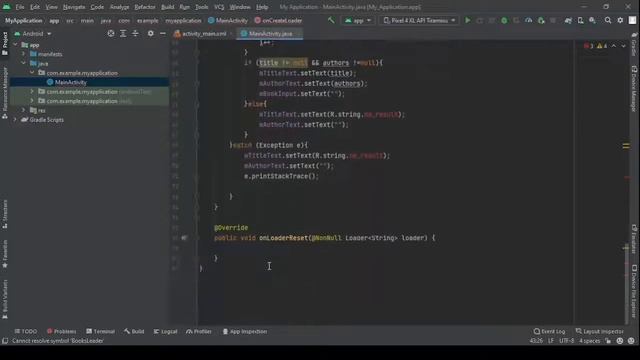640x360 pixels.
Task: Open the File menu
Action: pyautogui.click(x=20, y=7)
